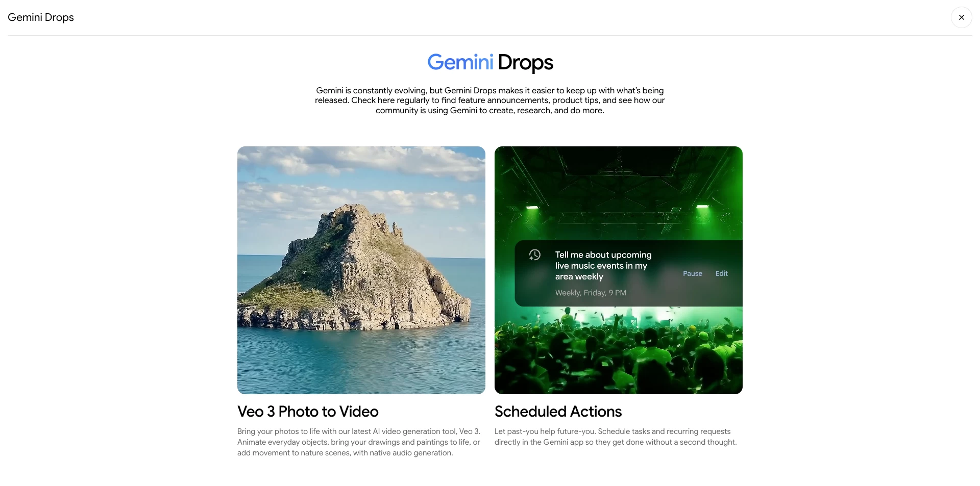This screenshot has height=486, width=980.
Task: Click the scheduled action clock icon
Action: 534,255
